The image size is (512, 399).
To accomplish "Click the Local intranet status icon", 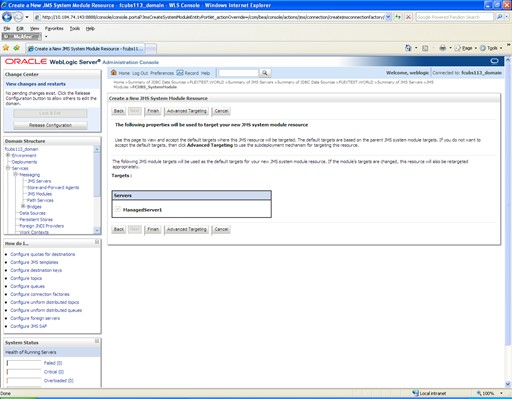I will 415,393.
